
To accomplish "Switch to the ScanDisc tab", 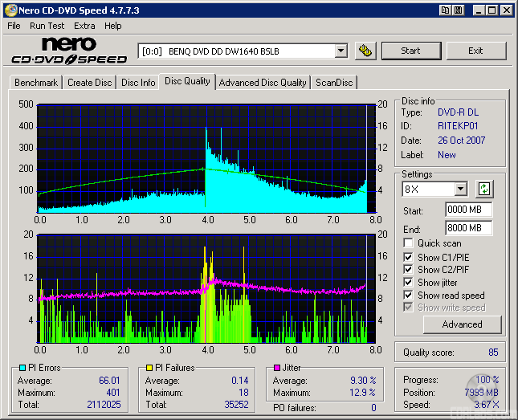I will (333, 83).
